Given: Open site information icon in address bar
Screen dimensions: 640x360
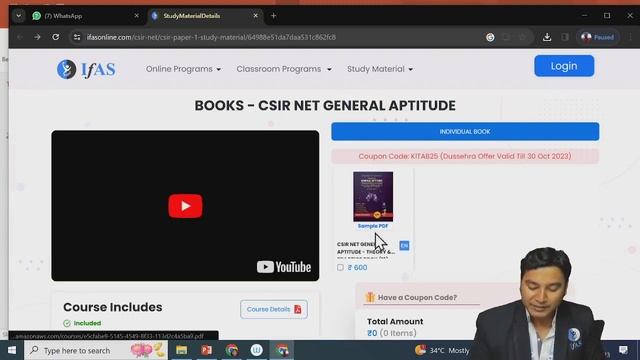Looking at the screenshot, I should coord(77,37).
